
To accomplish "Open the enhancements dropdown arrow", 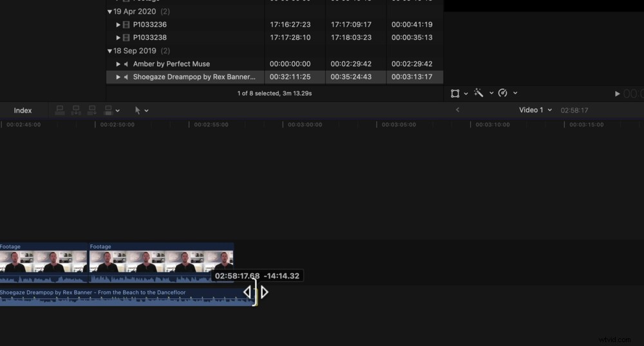I will (x=491, y=93).
